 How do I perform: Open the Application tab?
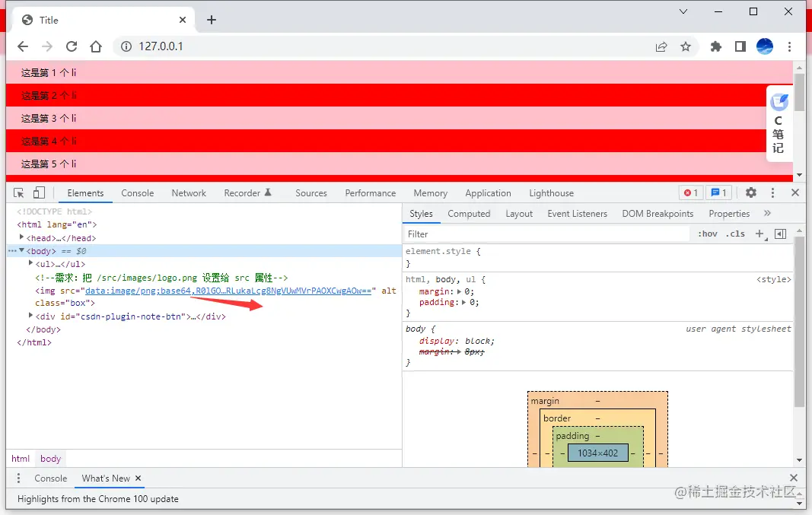tap(488, 193)
